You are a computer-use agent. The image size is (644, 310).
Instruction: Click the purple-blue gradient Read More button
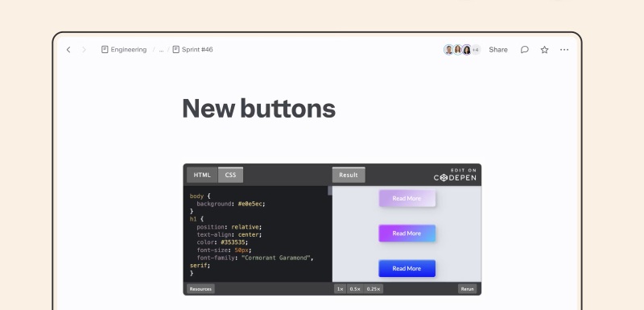pos(407,234)
